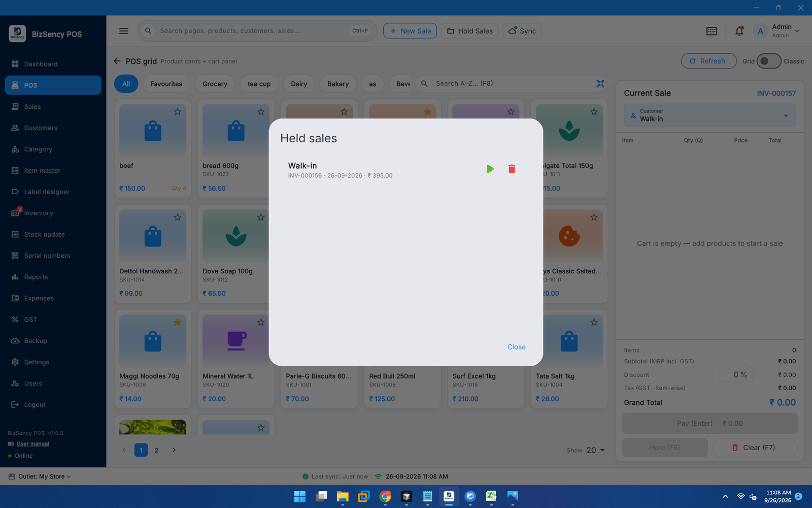The height and width of the screenshot is (508, 812).
Task: Select the Bakery category tab
Action: click(x=338, y=84)
